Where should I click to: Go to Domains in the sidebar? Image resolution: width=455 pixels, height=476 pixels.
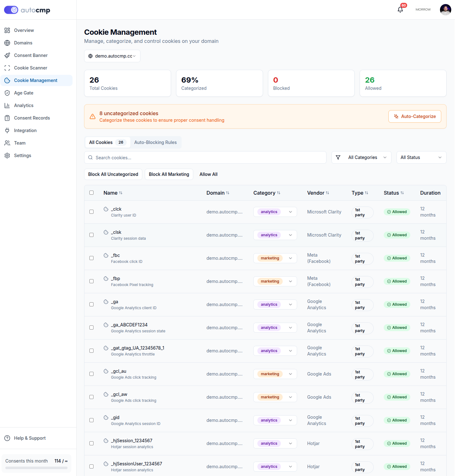[37, 43]
